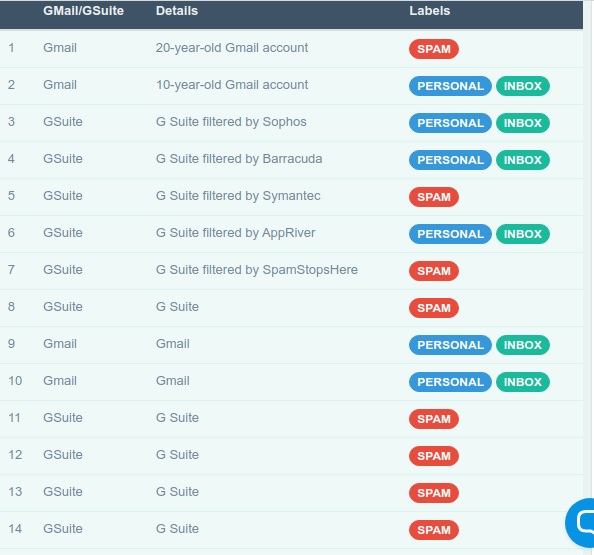Click 'Gmail' account type in row 2

pos(60,85)
